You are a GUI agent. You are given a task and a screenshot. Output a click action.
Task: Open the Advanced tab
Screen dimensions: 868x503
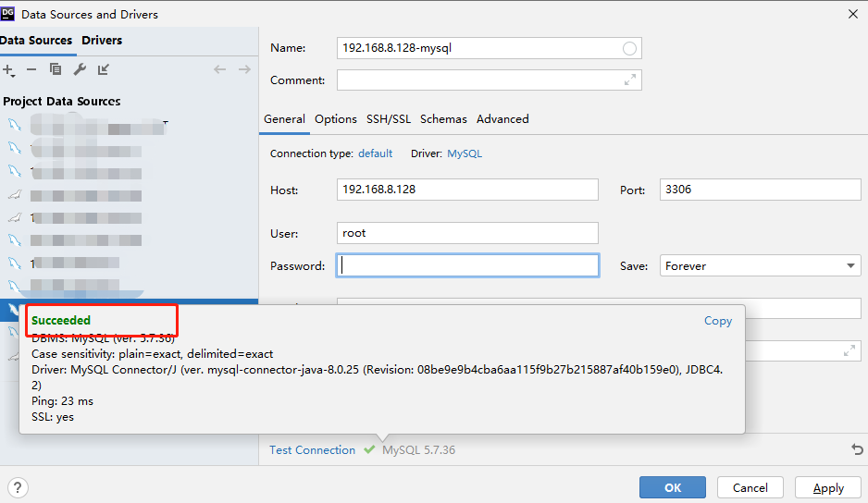point(502,119)
